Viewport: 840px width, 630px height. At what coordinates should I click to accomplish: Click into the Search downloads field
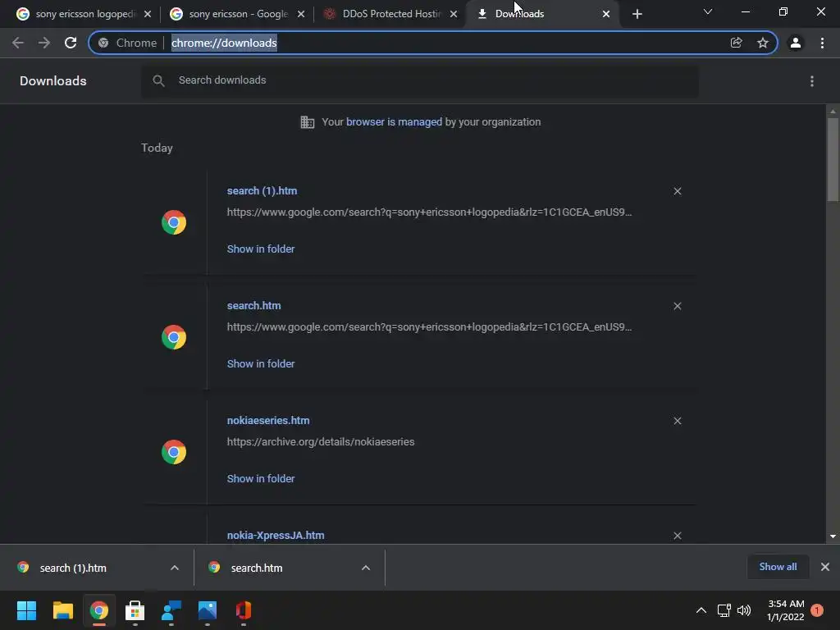pos(420,81)
